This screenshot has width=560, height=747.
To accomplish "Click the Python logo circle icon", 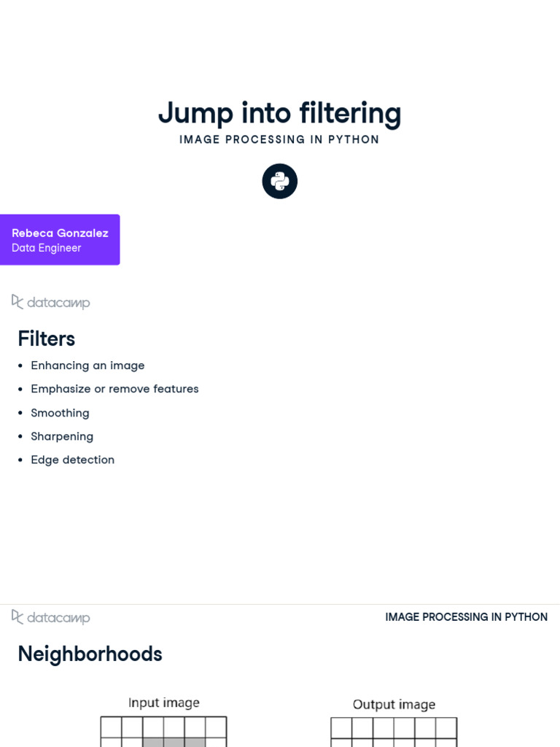I will tap(279, 181).
